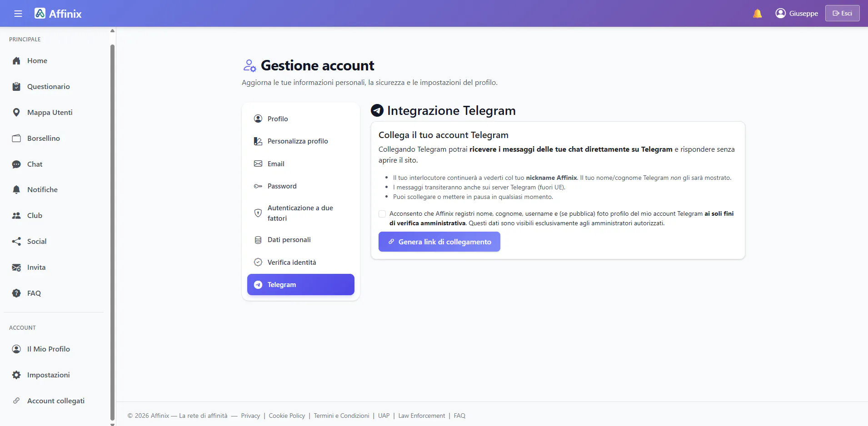Click the Home house icon in sidebar
Screen dimensions: 868x426
(x=16, y=61)
